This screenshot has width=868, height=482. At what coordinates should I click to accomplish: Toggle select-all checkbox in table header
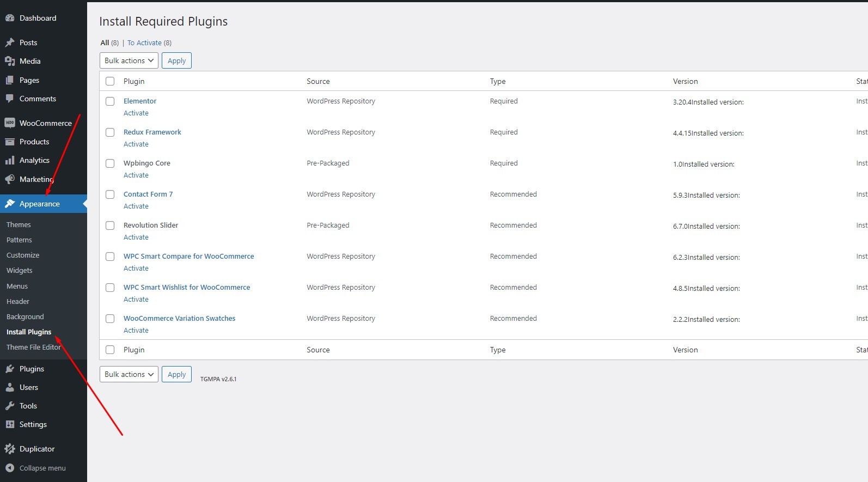tap(110, 81)
